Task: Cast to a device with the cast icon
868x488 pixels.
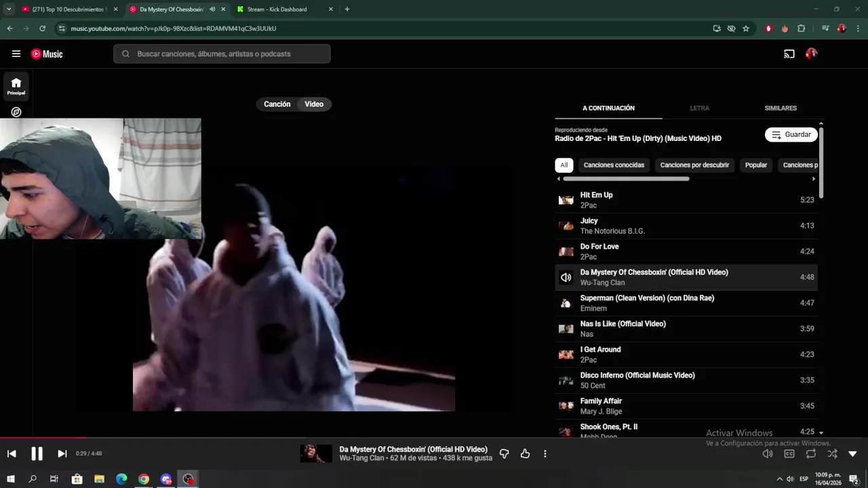Action: [789, 54]
